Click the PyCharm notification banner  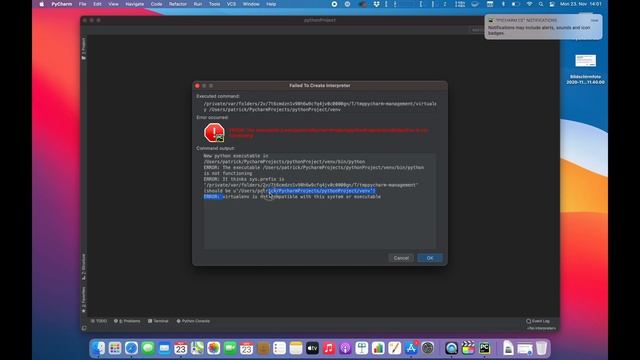pos(543,27)
